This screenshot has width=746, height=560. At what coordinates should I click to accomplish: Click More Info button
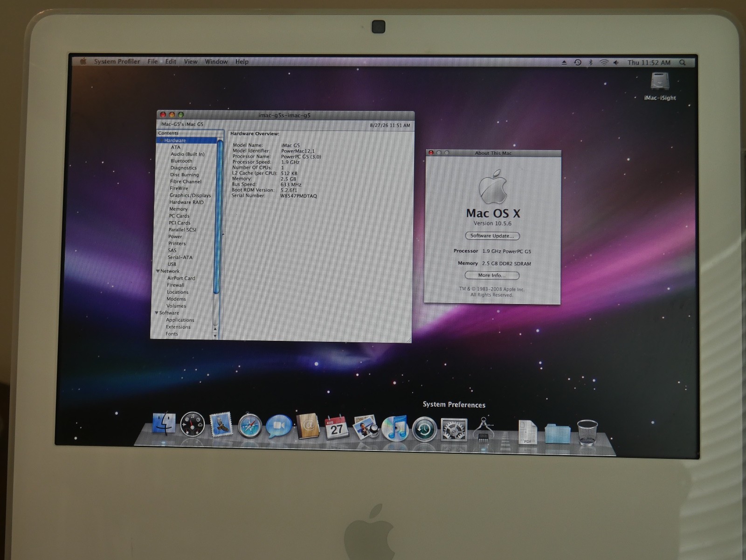[x=491, y=276]
